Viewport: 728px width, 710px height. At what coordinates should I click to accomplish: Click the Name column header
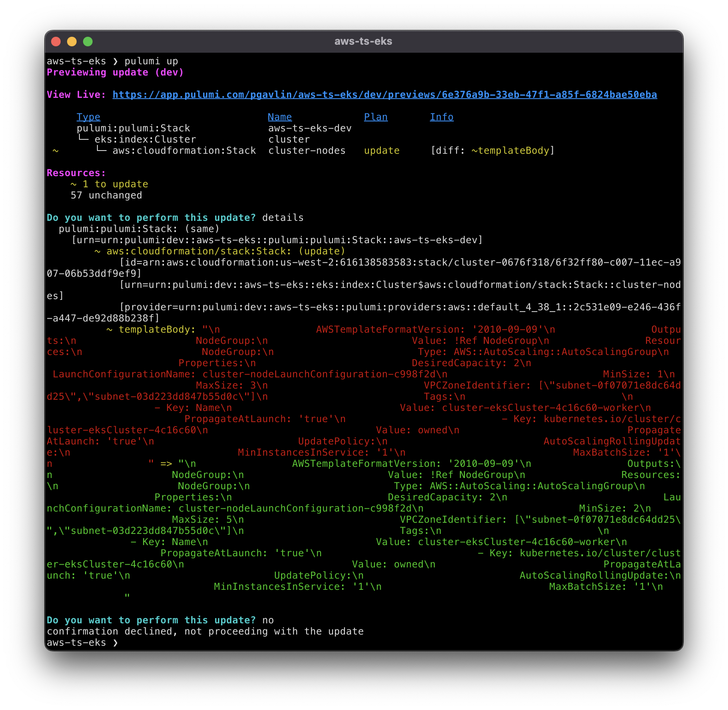click(x=280, y=117)
